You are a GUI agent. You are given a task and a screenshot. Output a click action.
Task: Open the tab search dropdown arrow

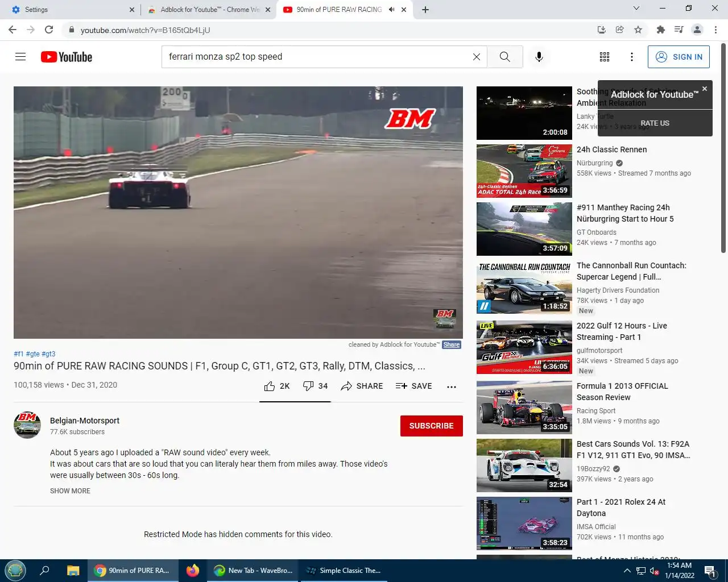(636, 9)
